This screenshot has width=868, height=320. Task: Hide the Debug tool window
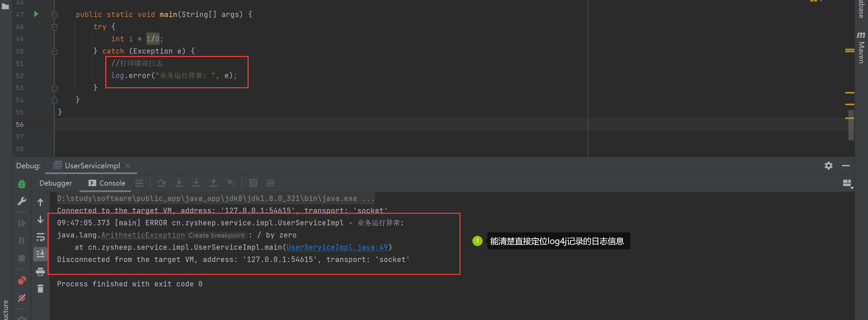point(846,166)
